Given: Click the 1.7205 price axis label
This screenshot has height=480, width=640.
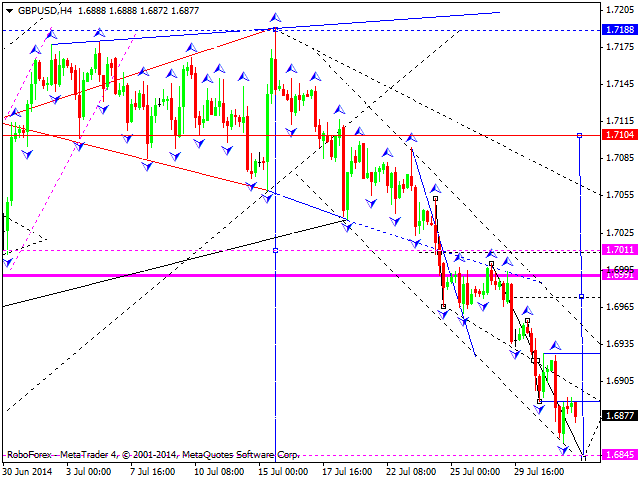Looking at the screenshot, I should [619, 9].
